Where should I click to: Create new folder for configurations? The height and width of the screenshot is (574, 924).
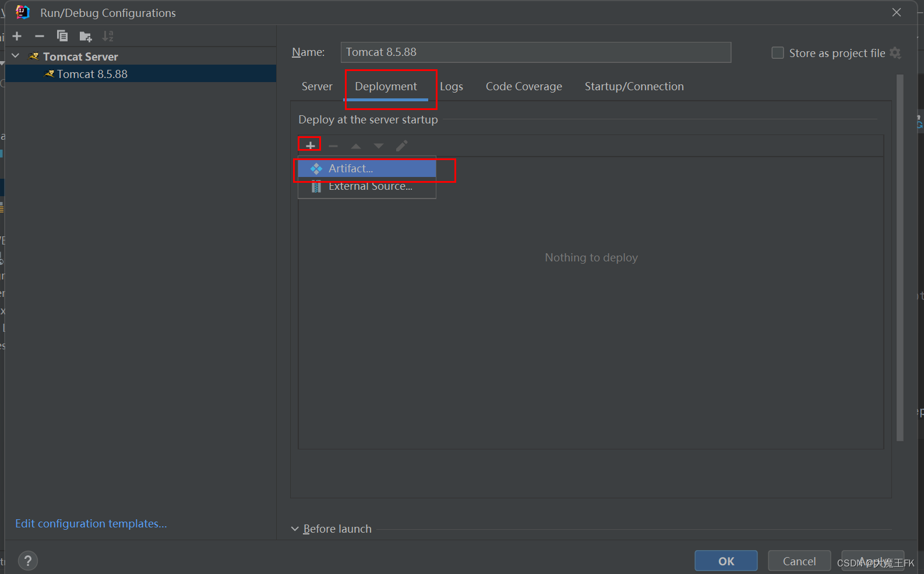click(x=86, y=37)
